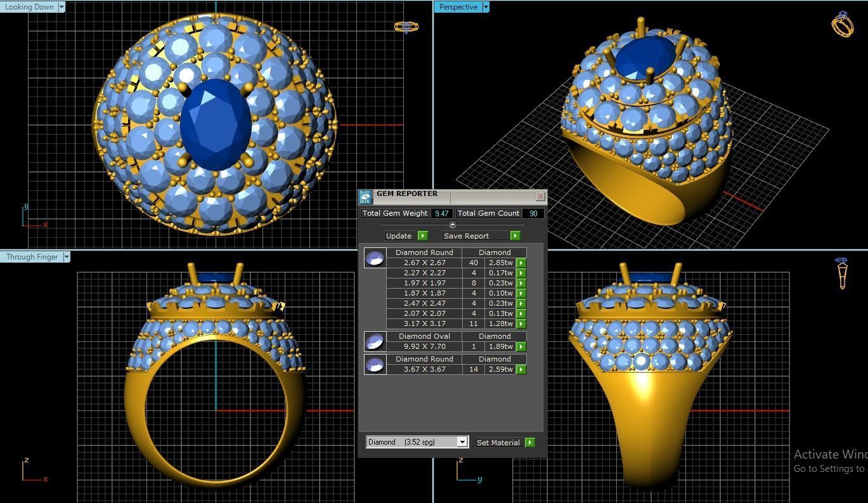The width and height of the screenshot is (868, 503).
Task: Select the 2.27 X 2.27 size cell
Action: pyautogui.click(x=424, y=273)
